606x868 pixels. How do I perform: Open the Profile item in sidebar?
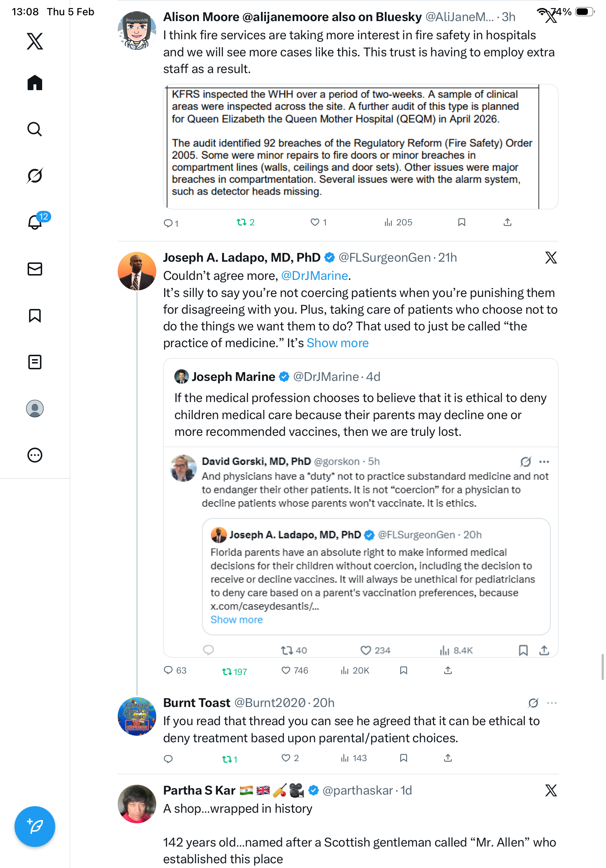[35, 409]
